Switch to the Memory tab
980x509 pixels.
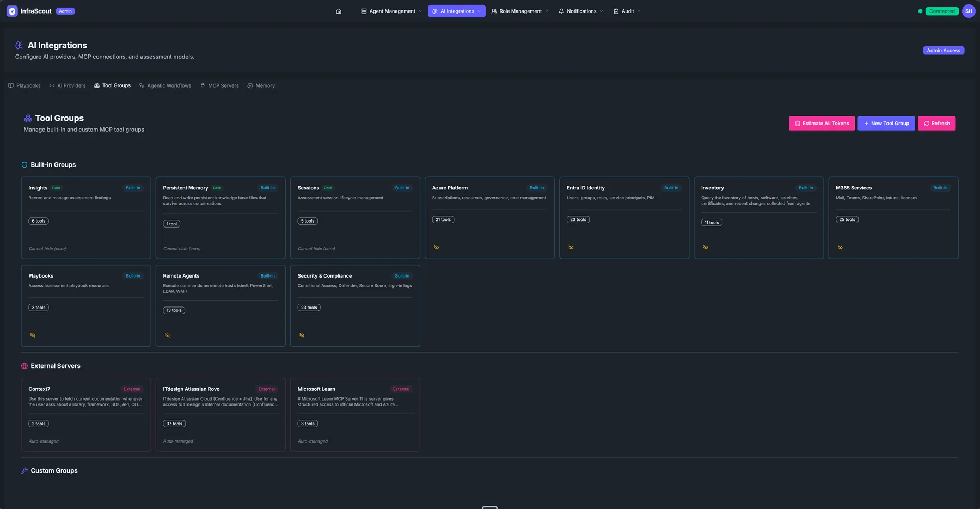pos(261,85)
